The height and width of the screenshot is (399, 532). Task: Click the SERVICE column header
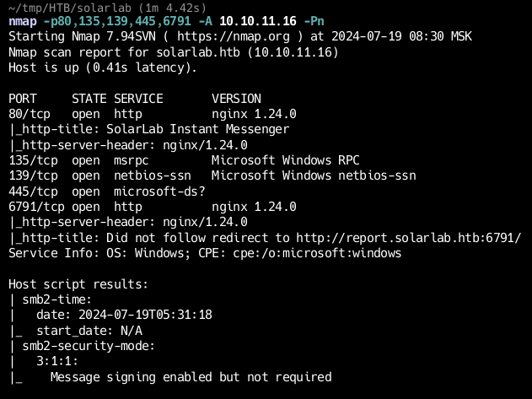coord(138,99)
